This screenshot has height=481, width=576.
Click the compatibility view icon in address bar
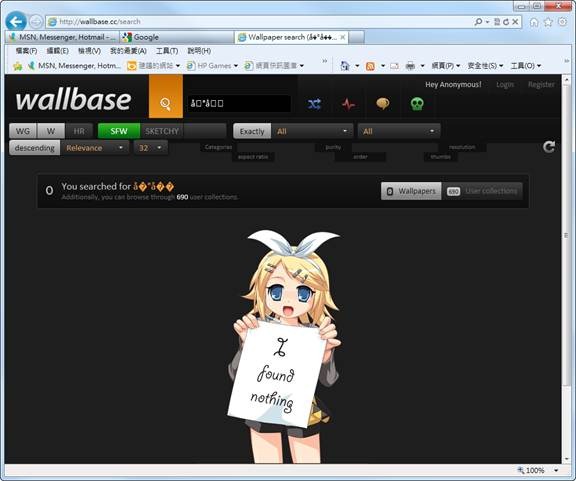tap(497, 22)
